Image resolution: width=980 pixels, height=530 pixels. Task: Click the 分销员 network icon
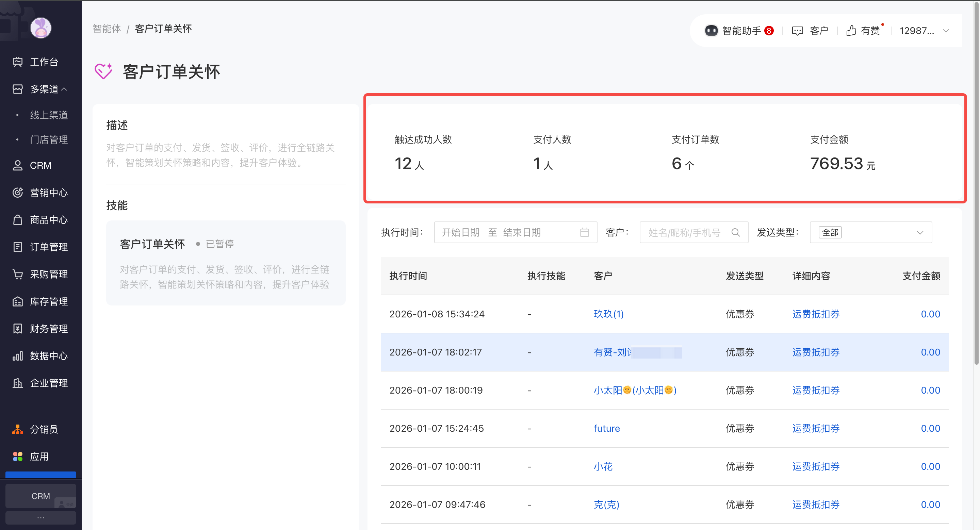(17, 429)
